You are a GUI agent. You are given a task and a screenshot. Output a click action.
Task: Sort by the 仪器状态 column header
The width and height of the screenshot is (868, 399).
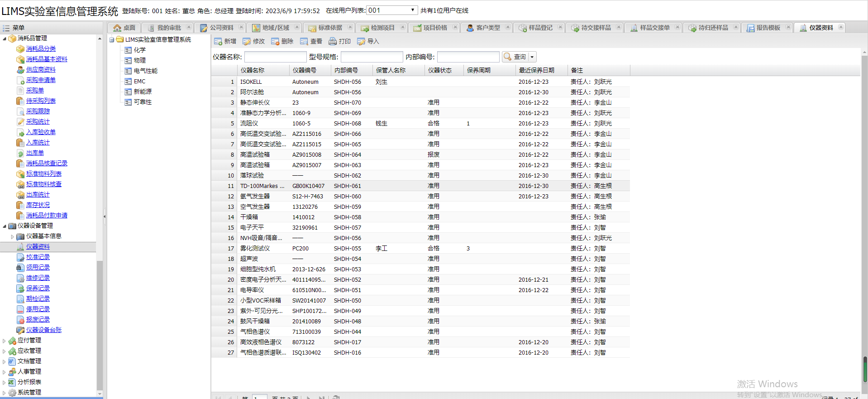(444, 71)
